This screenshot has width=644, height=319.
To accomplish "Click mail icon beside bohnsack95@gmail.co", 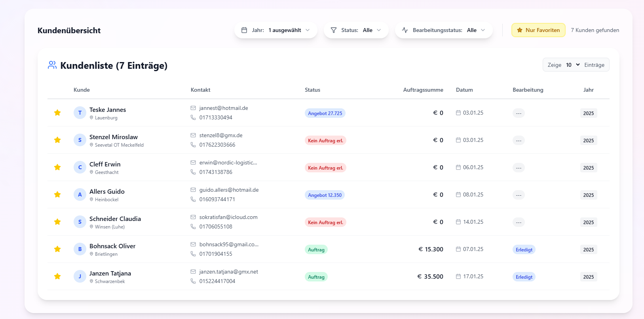I will pyautogui.click(x=193, y=244).
